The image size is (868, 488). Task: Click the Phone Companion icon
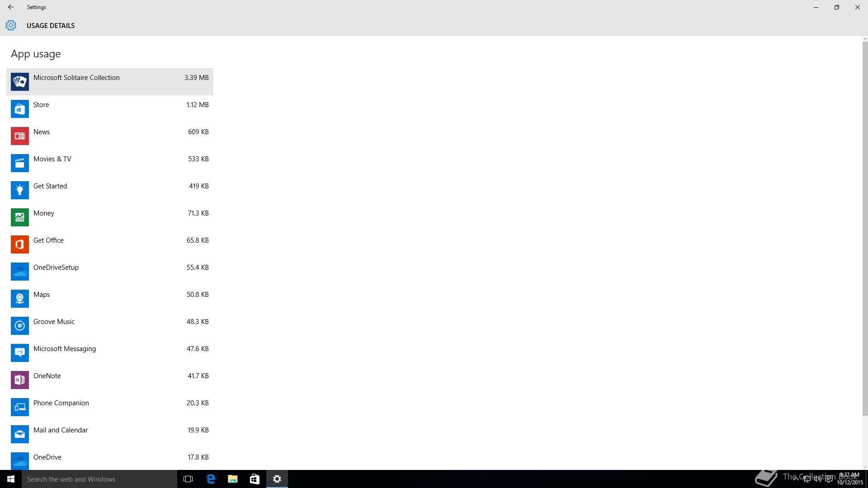[20, 407]
